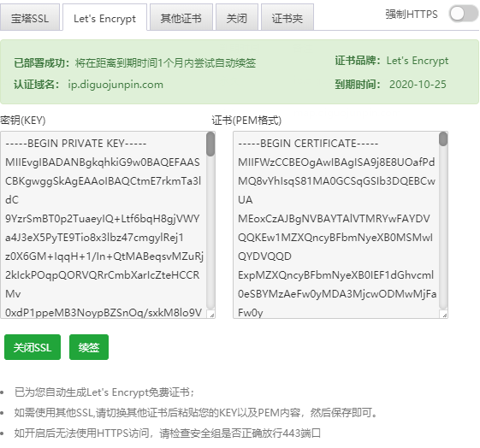
Task: Click the expiry date 2020-10-25
Action: pos(418,85)
